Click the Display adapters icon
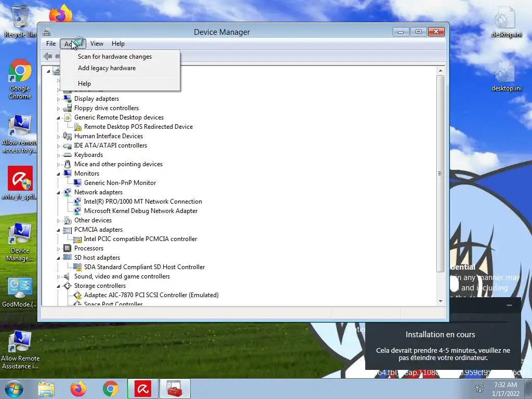 tap(68, 98)
